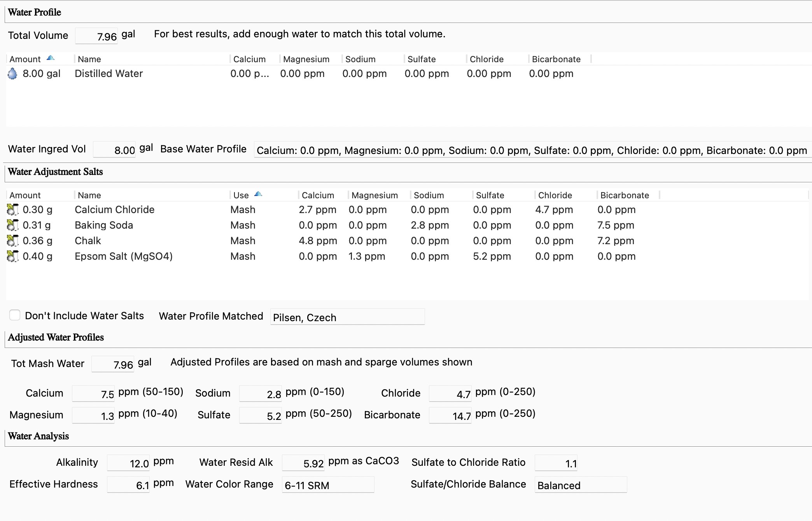Click the 2.7 ppm Calcium cell
Image resolution: width=812 pixels, height=521 pixels.
tap(318, 210)
